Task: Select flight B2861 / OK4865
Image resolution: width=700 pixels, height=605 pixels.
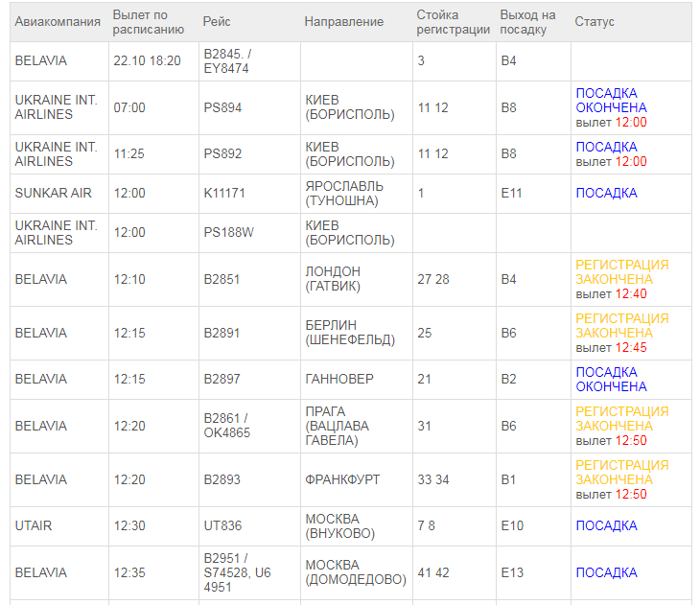Action: click(x=227, y=426)
